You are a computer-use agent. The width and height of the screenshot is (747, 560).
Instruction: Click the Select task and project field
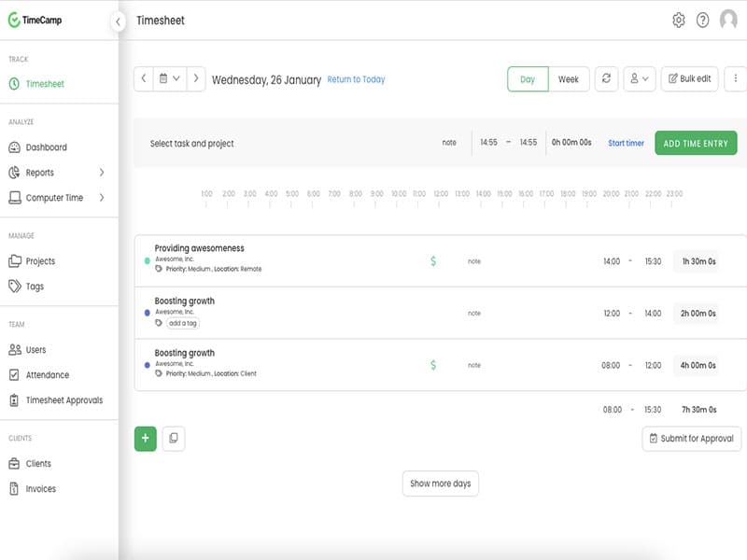pyautogui.click(x=192, y=144)
